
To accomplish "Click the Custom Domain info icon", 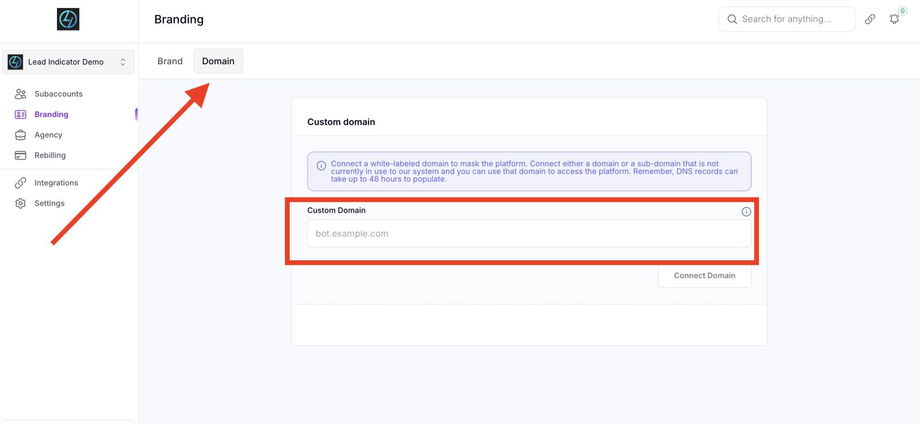I will pos(746,212).
